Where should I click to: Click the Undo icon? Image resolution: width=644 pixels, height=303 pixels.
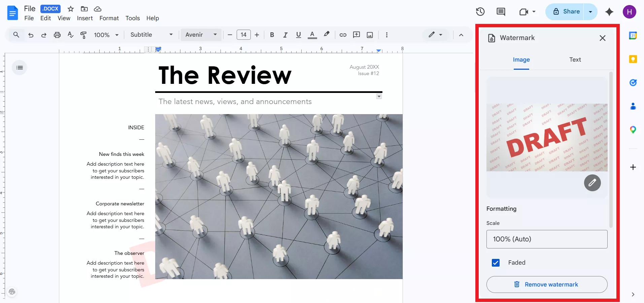click(x=30, y=35)
